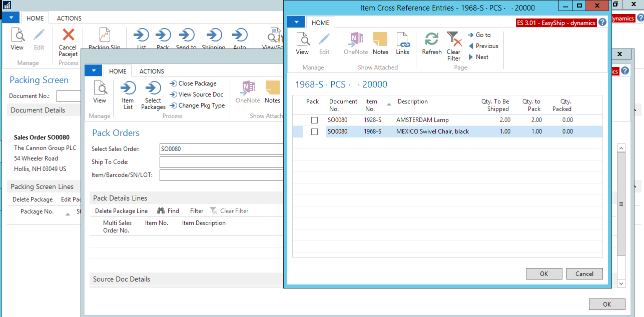Go to Next record
This screenshot has height=317, width=644.
coord(478,57)
